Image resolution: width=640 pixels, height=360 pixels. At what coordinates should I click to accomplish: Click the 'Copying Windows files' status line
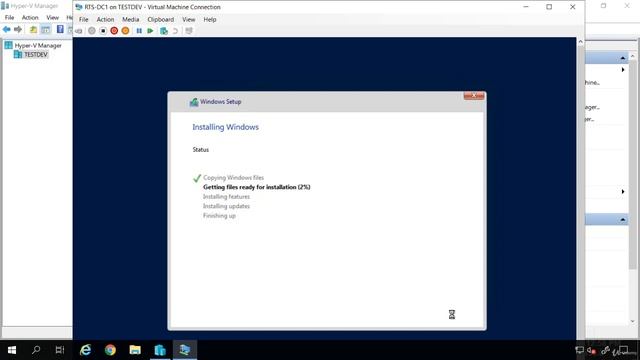(x=233, y=178)
